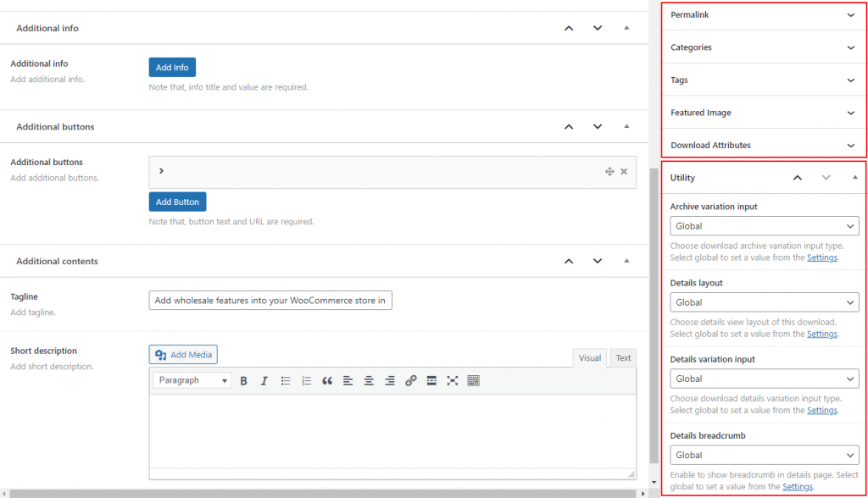
Task: Insert link in short description editor
Action: 411,380
